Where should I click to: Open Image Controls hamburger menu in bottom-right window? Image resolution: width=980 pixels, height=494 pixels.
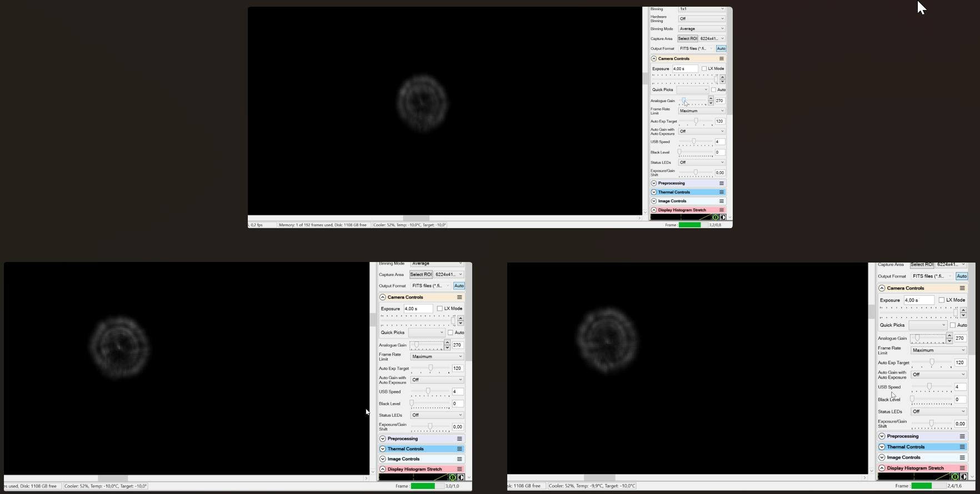(x=962, y=457)
